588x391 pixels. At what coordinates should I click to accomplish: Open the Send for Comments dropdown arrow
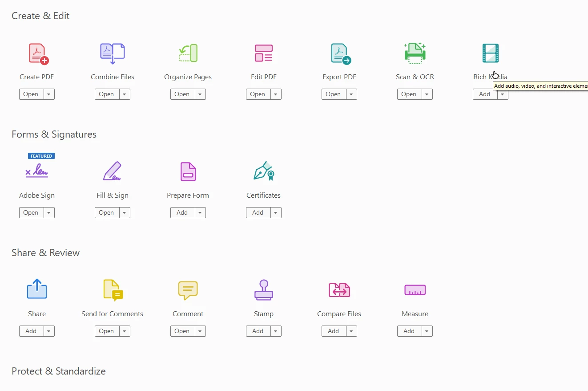tap(125, 331)
